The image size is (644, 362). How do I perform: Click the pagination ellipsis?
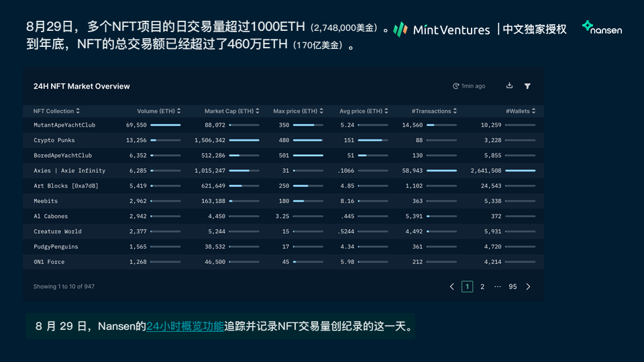pyautogui.click(x=497, y=286)
